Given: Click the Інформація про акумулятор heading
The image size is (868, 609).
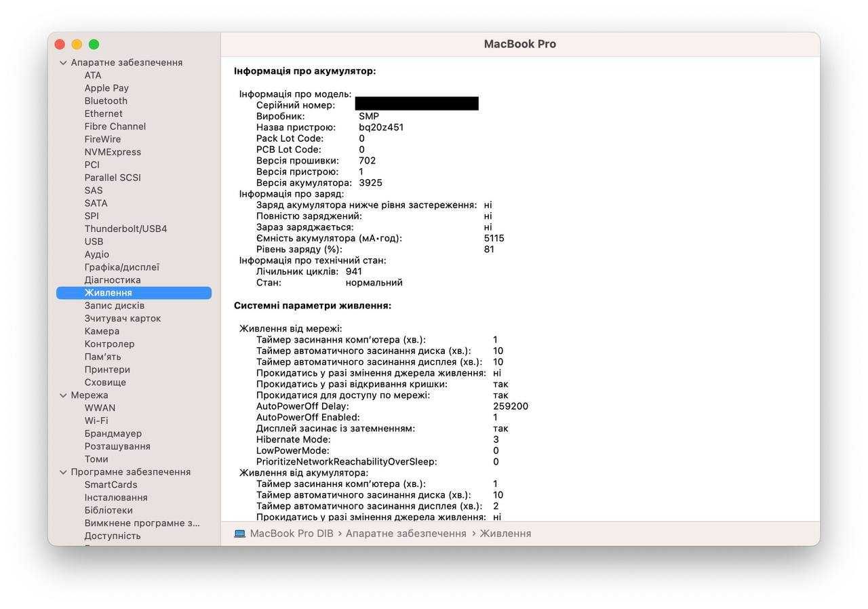Looking at the screenshot, I should [304, 71].
